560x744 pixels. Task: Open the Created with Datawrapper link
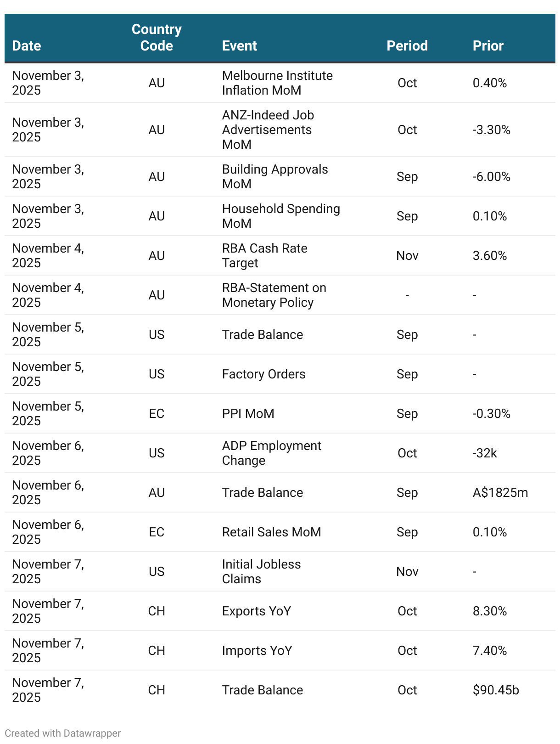(x=63, y=733)
